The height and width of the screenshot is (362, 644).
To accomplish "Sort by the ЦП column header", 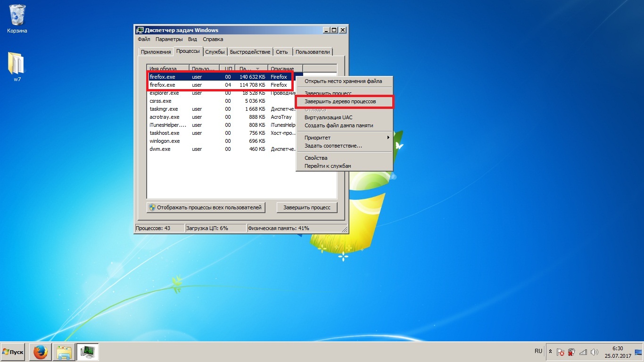I will click(227, 68).
